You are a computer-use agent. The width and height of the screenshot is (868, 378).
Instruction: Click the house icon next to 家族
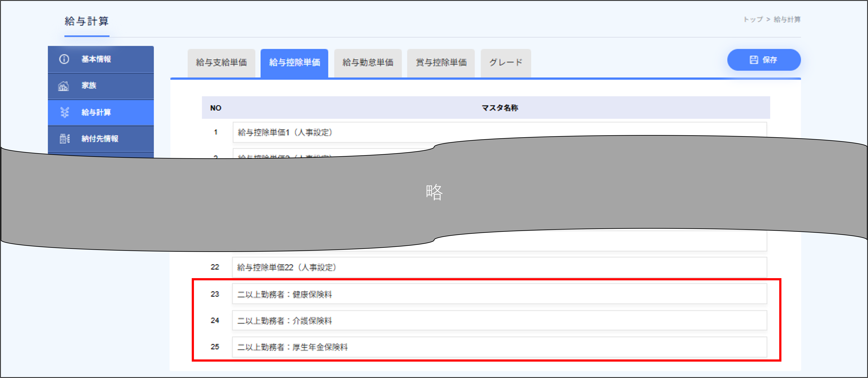[x=64, y=85]
